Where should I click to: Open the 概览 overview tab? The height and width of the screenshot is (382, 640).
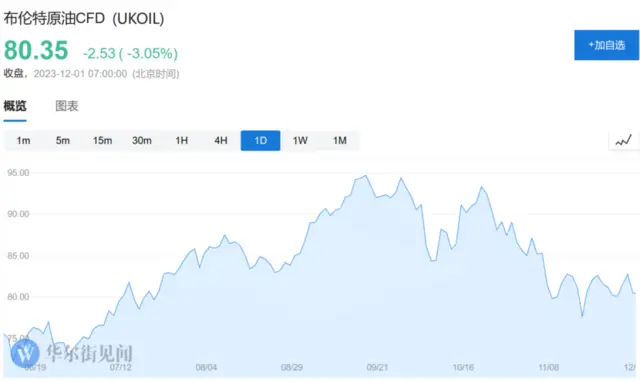[15, 106]
